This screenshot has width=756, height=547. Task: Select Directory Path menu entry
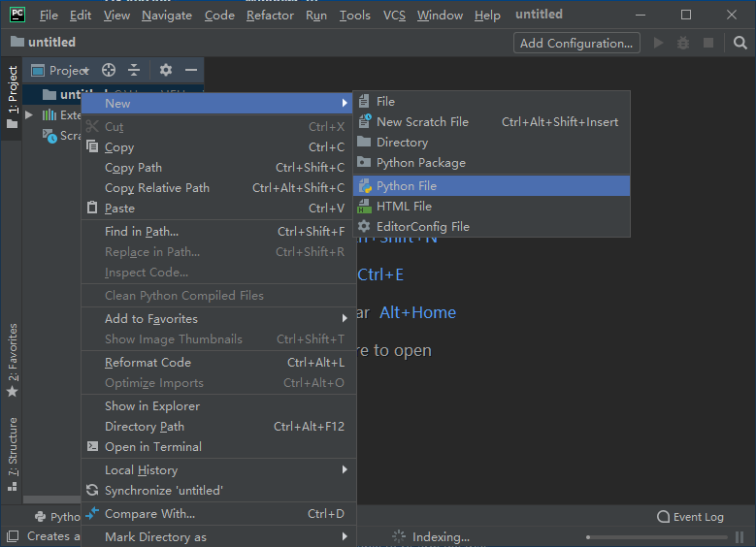point(219,426)
